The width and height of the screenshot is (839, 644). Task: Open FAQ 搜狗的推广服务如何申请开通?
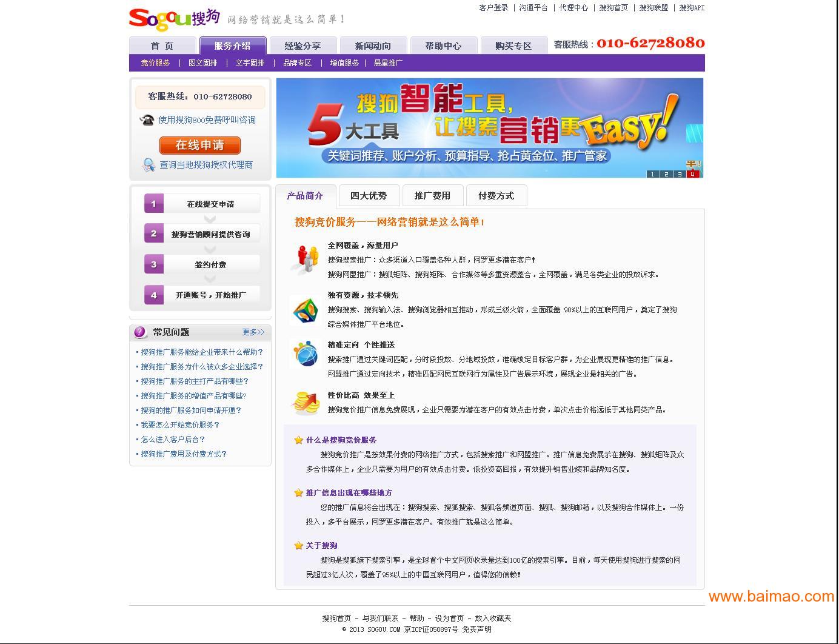[x=191, y=411]
